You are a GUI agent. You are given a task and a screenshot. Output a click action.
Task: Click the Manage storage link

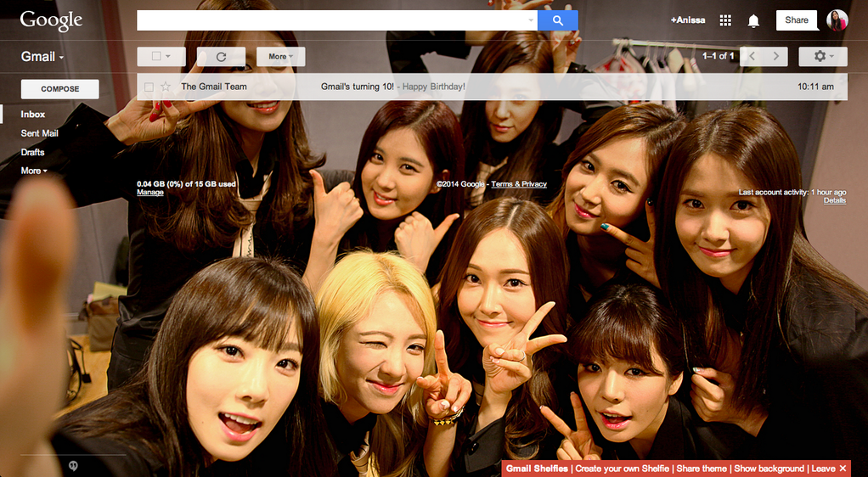150,193
